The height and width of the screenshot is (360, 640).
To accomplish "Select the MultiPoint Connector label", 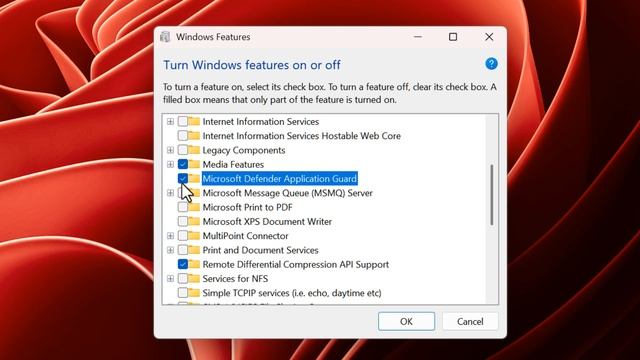I will coord(245,236).
